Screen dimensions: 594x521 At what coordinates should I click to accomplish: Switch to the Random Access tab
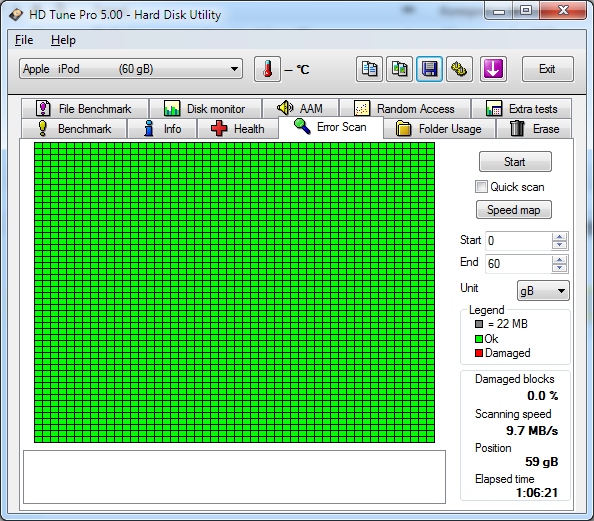tap(405, 109)
